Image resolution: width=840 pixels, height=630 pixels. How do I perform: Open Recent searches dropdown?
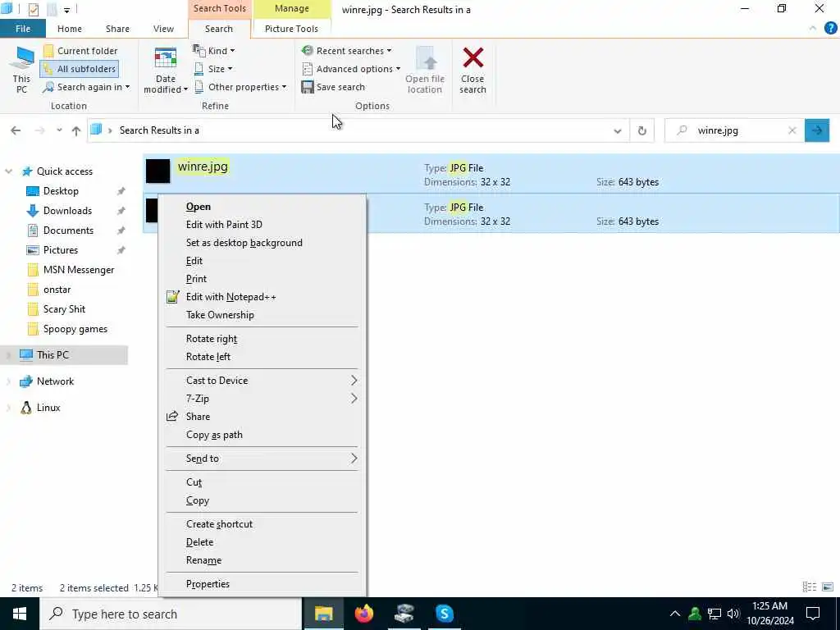tap(346, 51)
